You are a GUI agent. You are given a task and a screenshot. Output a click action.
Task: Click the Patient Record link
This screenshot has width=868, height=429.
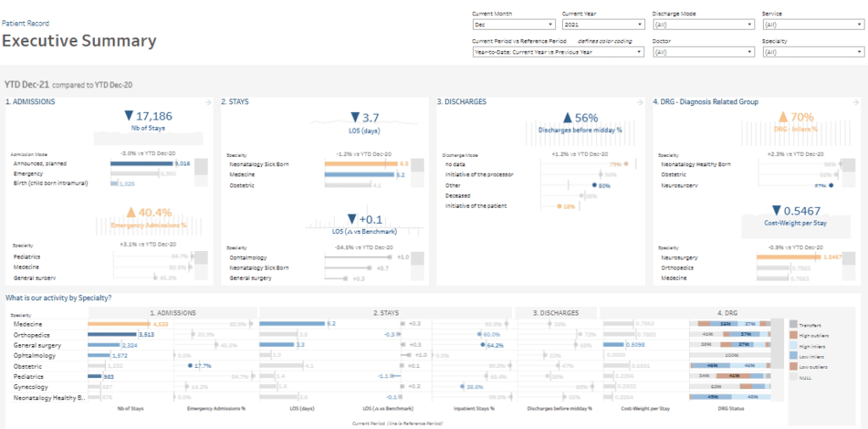pos(25,24)
